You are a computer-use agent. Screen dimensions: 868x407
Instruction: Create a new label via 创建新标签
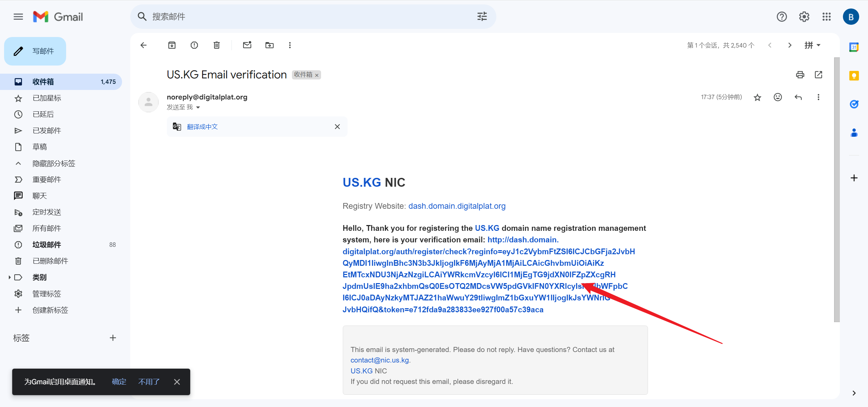tap(61, 310)
